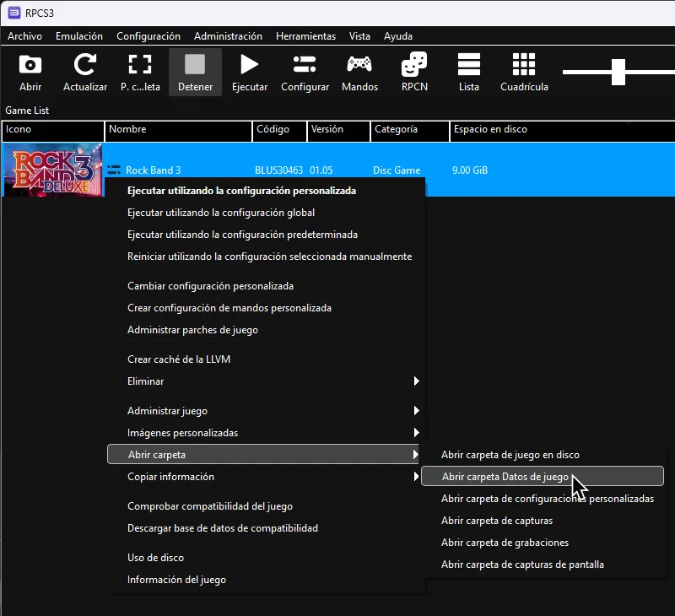Open the Ayuda menu
675x616 pixels.
[x=398, y=36]
